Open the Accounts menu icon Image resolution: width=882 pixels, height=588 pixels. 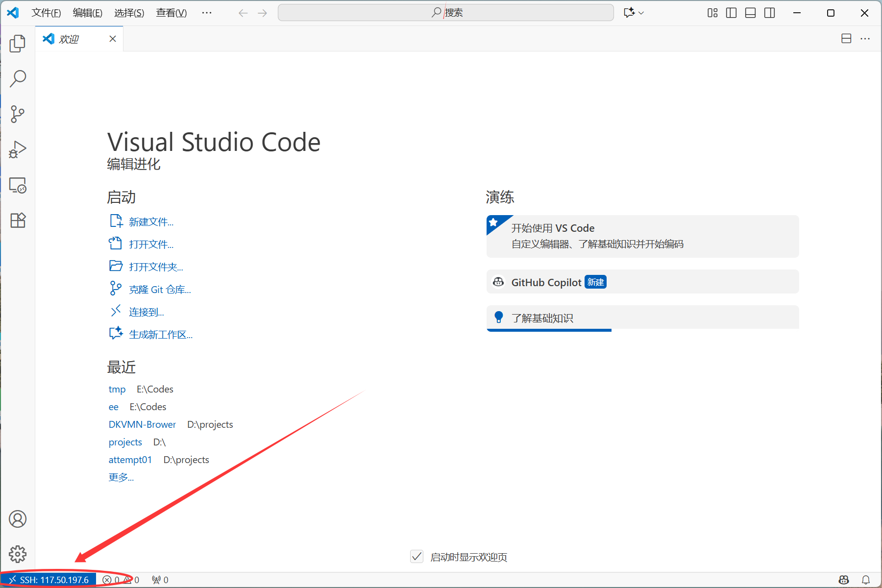(18, 519)
